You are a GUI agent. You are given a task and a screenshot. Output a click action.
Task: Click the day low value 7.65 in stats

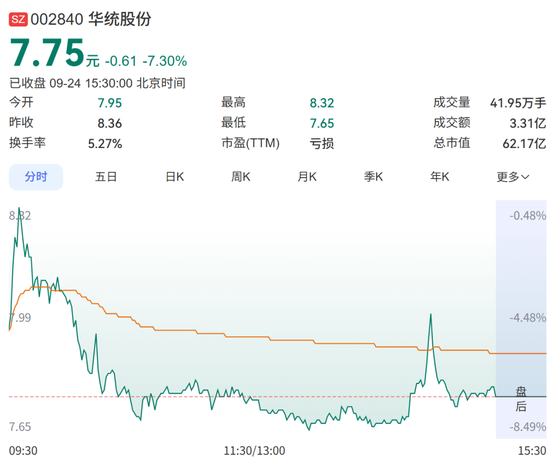pos(322,123)
